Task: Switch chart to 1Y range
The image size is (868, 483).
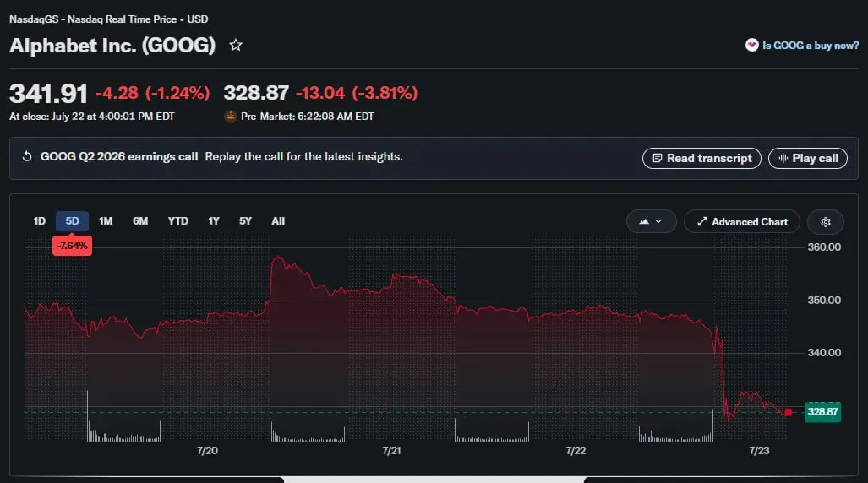Action: pos(214,221)
